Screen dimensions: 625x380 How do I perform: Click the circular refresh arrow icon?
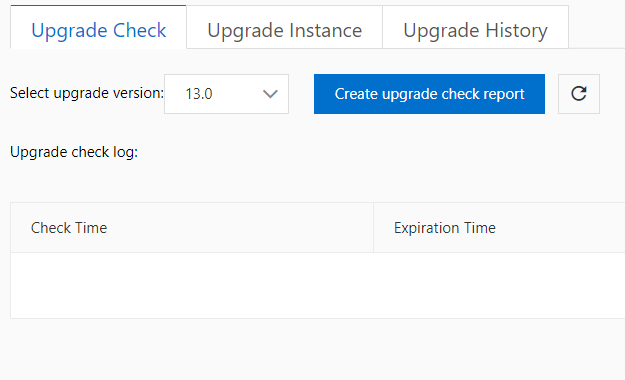pos(579,94)
